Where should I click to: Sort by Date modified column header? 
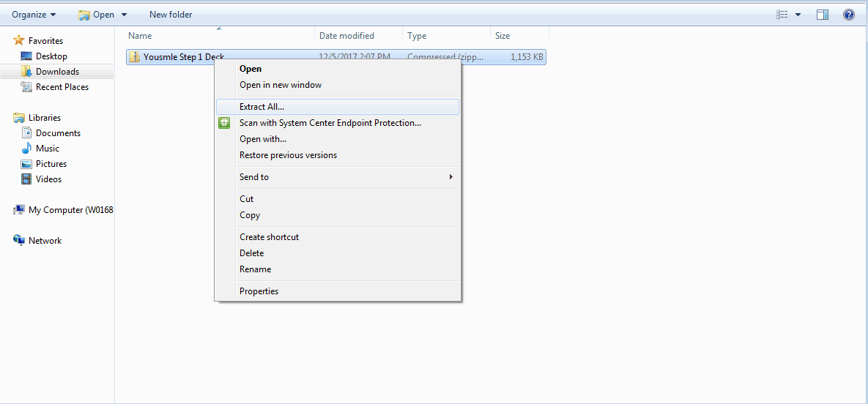point(347,35)
